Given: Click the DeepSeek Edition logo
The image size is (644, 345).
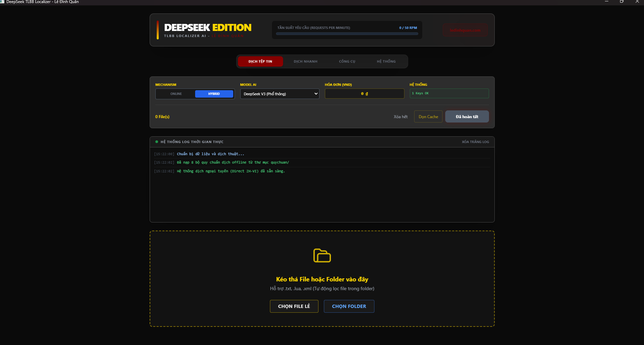Looking at the screenshot, I should (x=208, y=28).
